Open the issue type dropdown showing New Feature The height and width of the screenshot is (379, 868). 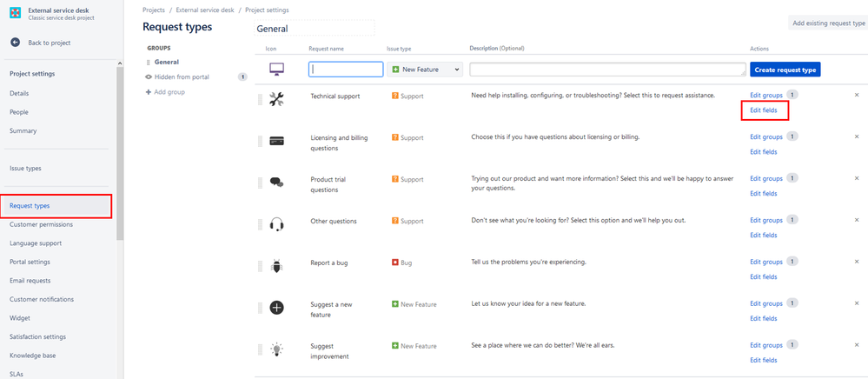click(x=425, y=70)
